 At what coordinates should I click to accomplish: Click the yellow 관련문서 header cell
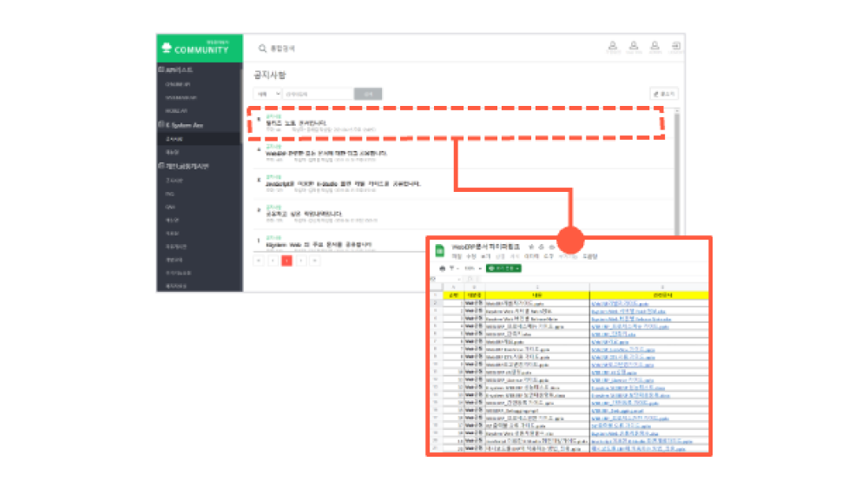648,295
